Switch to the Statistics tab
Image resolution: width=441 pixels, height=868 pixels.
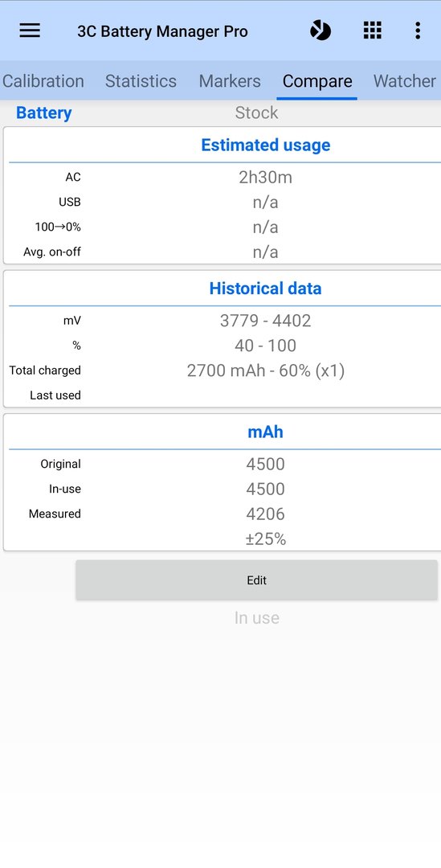click(x=141, y=81)
